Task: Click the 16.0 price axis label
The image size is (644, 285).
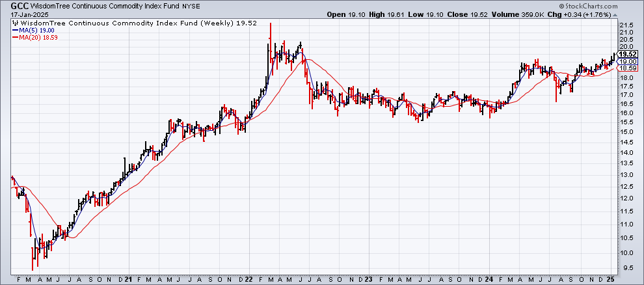Action: pos(625,113)
